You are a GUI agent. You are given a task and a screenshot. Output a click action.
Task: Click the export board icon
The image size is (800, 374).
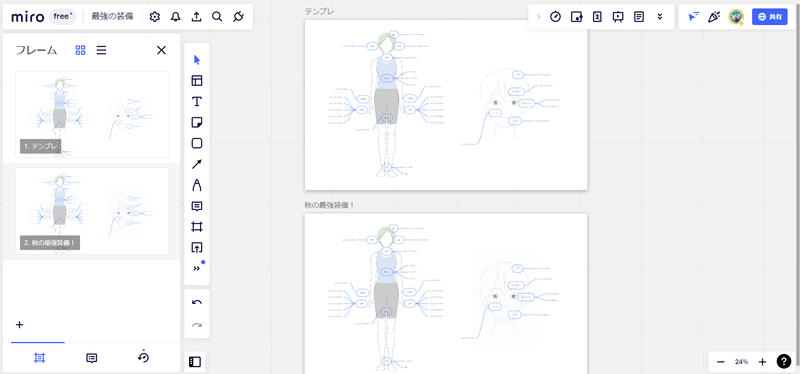coord(196,17)
